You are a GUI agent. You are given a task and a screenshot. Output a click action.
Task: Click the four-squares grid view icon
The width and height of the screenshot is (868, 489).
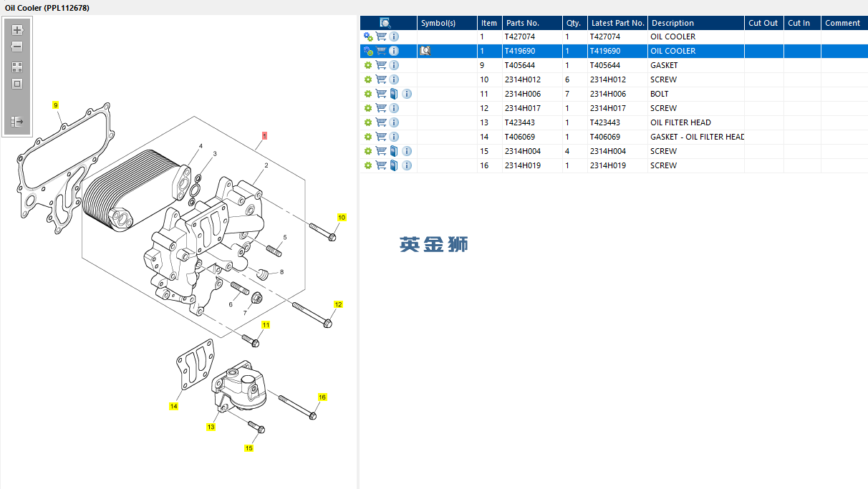point(17,67)
